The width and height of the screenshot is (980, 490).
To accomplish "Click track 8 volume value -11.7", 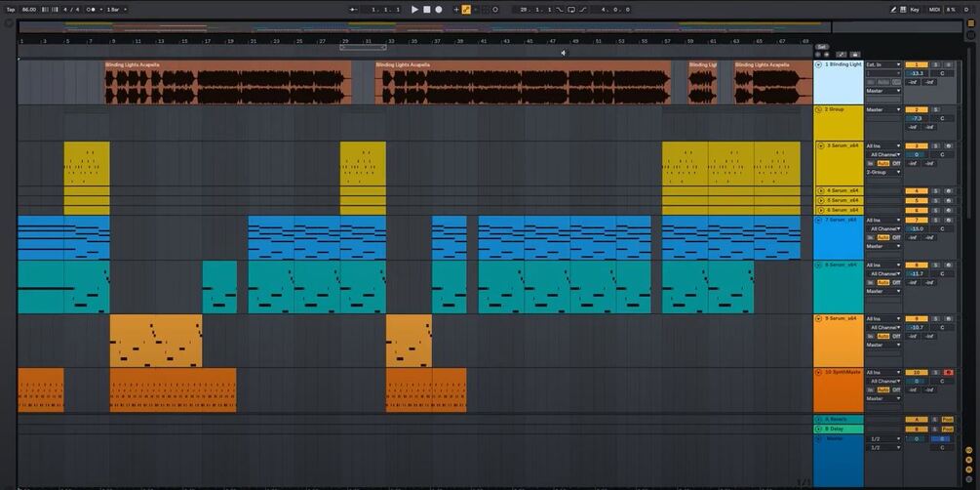I will (x=917, y=273).
